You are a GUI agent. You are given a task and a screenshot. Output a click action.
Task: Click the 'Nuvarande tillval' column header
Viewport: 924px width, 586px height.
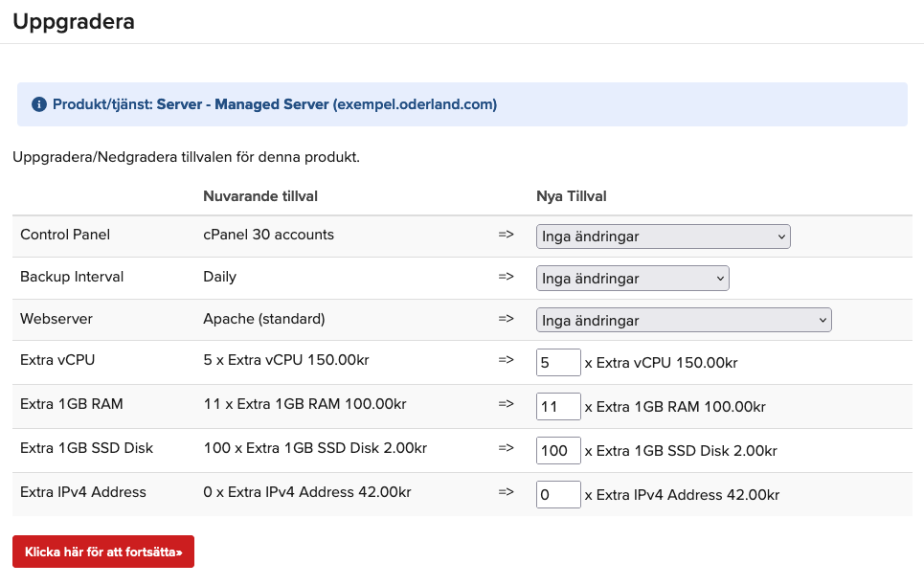point(260,196)
